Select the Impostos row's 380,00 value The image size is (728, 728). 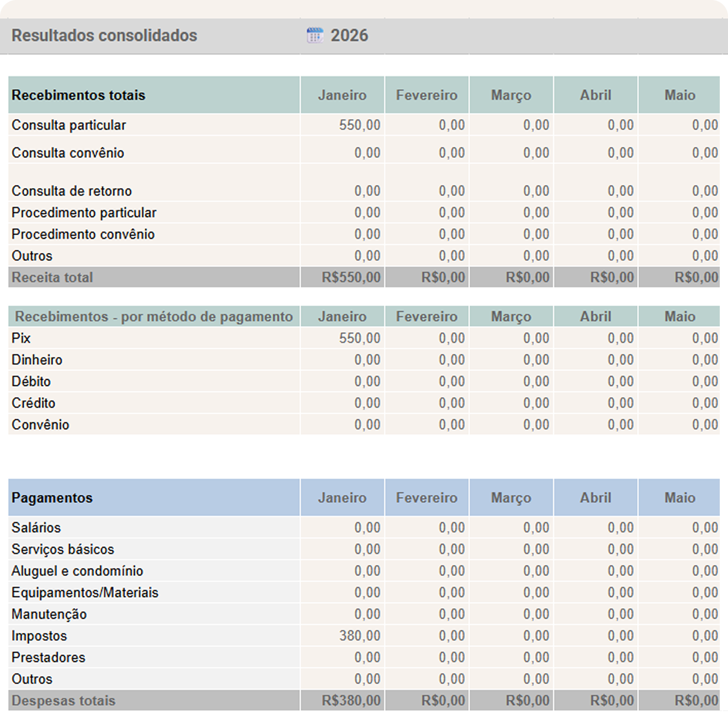[359, 636]
